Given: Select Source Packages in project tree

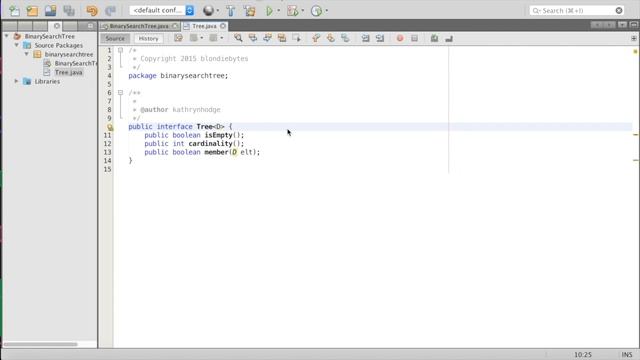Looking at the screenshot, I should tap(58, 45).
